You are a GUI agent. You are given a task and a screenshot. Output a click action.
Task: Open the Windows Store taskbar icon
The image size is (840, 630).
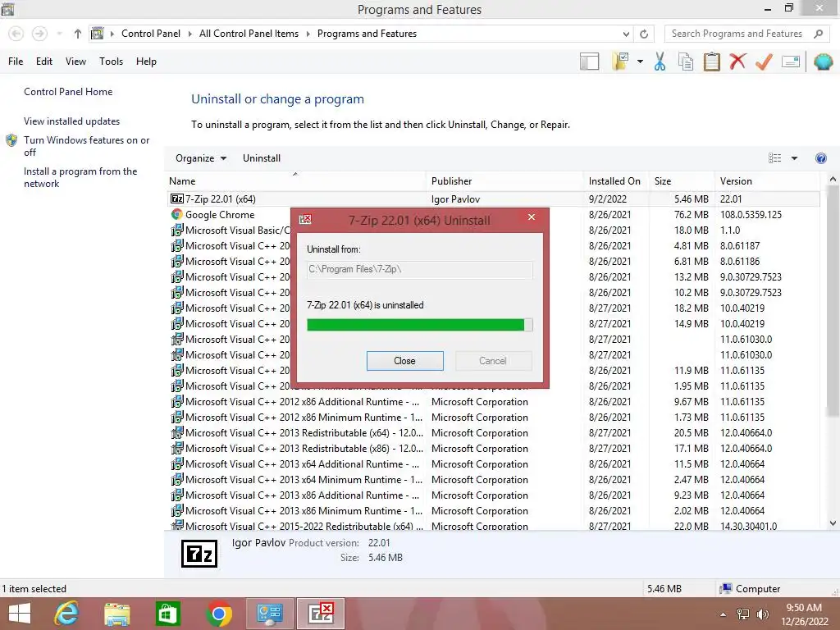(x=167, y=614)
